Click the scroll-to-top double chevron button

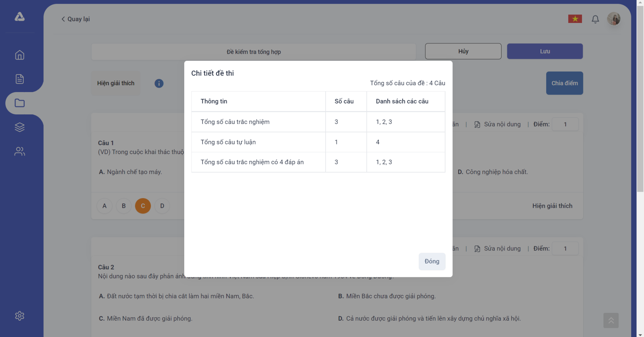(x=611, y=320)
